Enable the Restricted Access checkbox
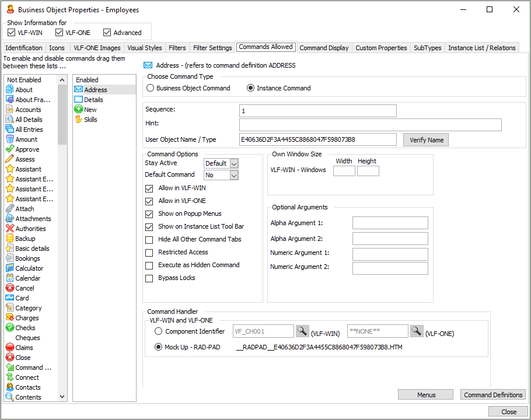The width and height of the screenshot is (531, 420). click(149, 253)
